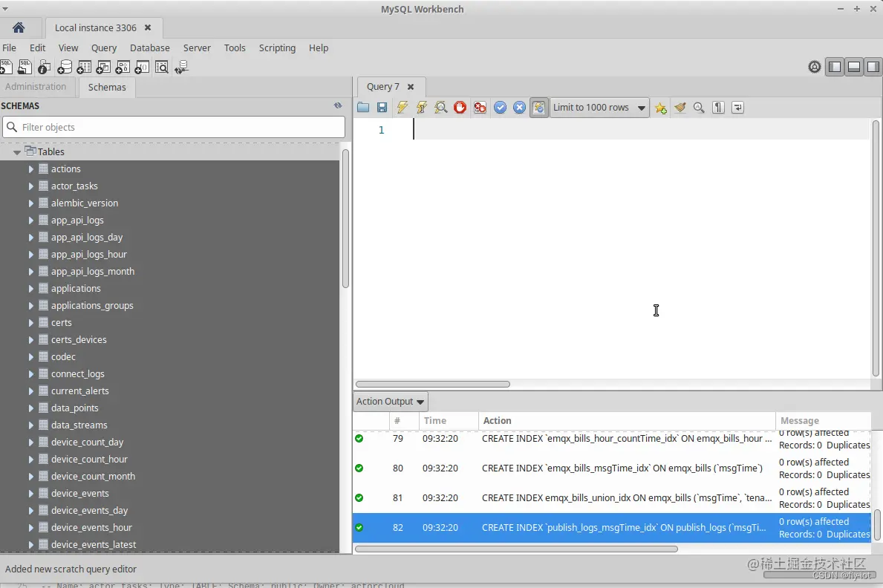Create a new schema icon

click(x=65, y=67)
